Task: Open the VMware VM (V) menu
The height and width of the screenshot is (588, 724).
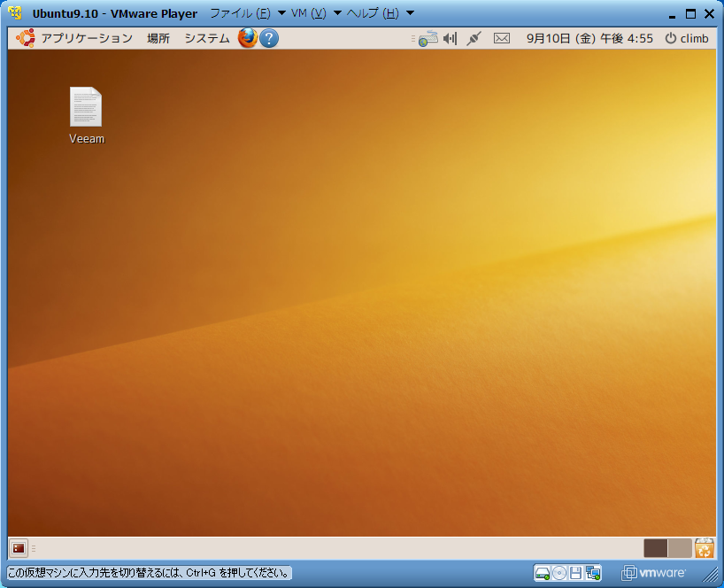Action: click(x=308, y=13)
